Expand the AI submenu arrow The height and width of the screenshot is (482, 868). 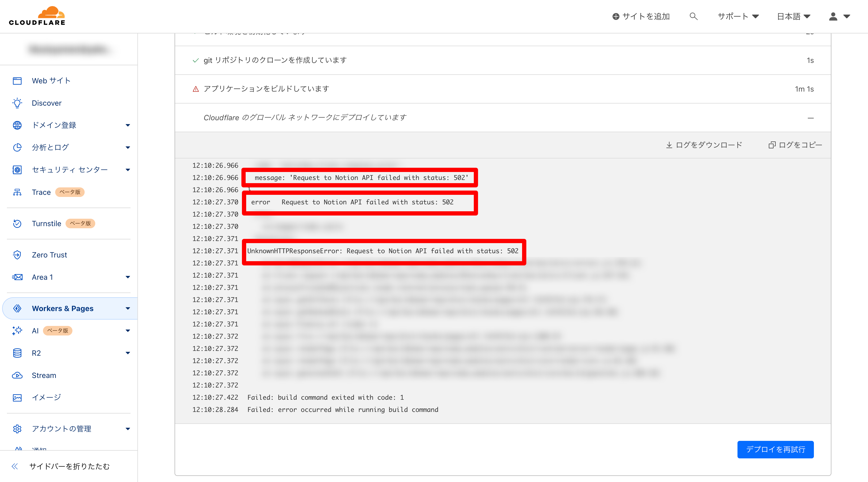(128, 331)
